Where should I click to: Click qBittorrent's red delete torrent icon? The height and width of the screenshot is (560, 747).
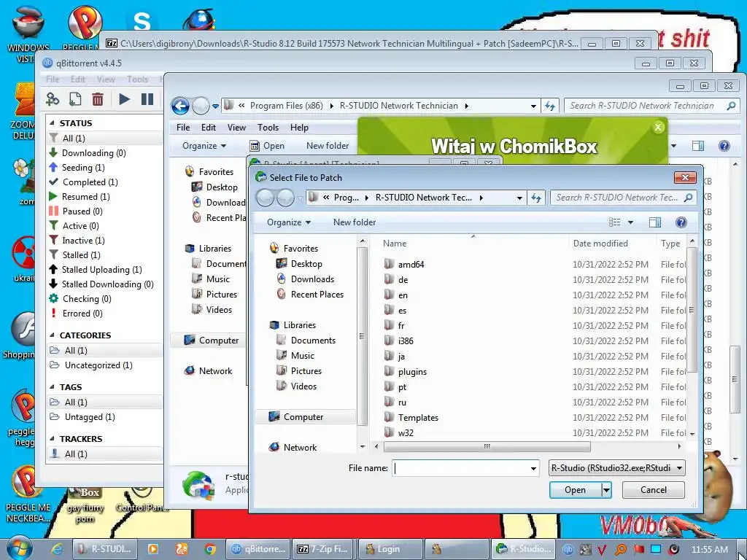coord(98,99)
